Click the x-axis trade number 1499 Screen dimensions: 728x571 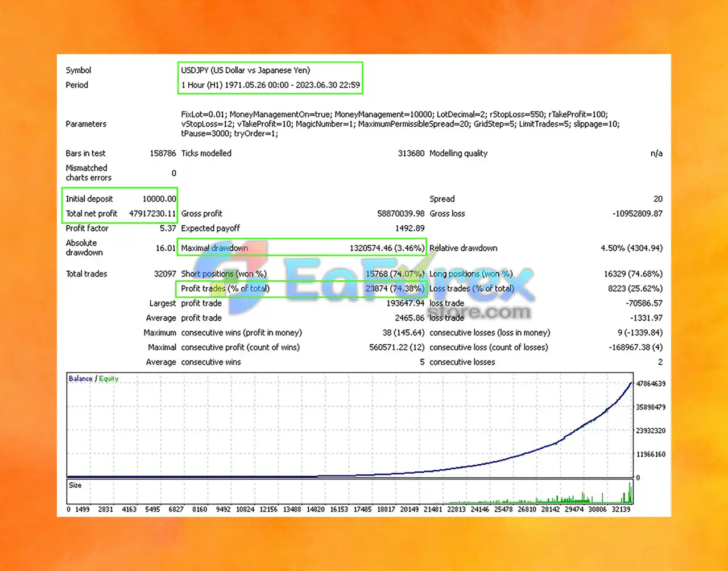pos(82,510)
